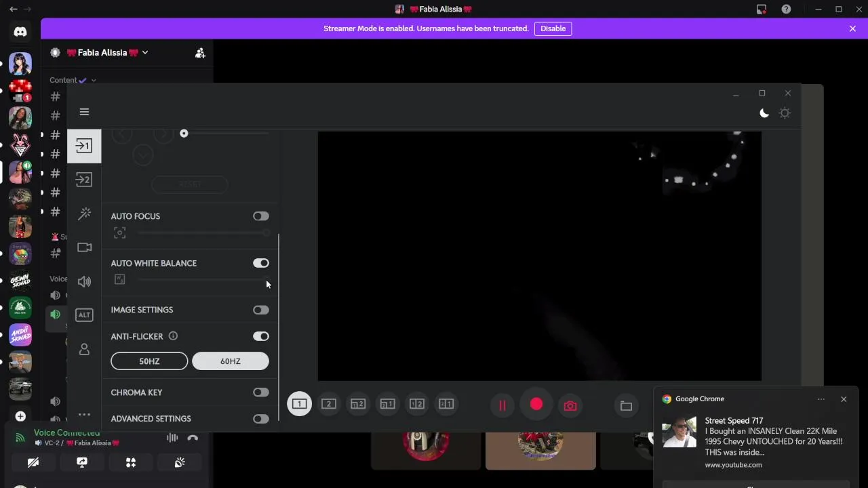Open Discord direct messages home icon
The height and width of the screenshot is (488, 868).
pyautogui.click(x=20, y=32)
